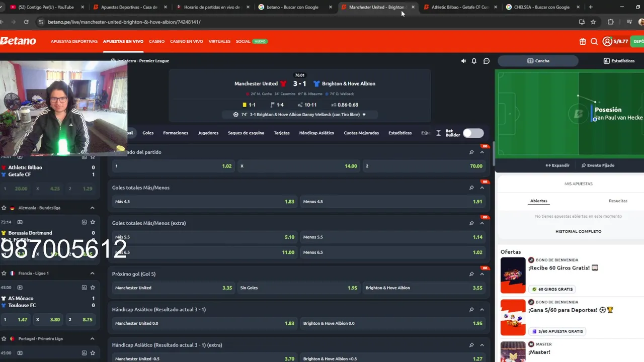The height and width of the screenshot is (362, 644).
Task: Favorite the Portugal - Primeira Liga league star
Action: [4, 339]
